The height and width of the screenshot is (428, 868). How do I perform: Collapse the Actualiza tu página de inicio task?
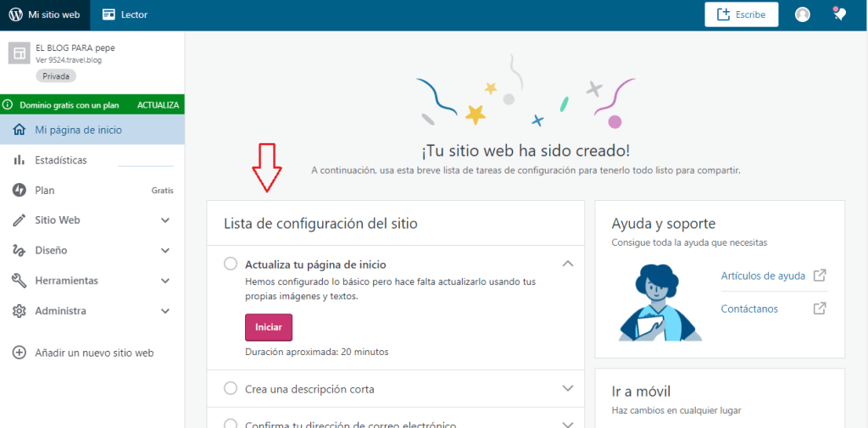coord(568,264)
